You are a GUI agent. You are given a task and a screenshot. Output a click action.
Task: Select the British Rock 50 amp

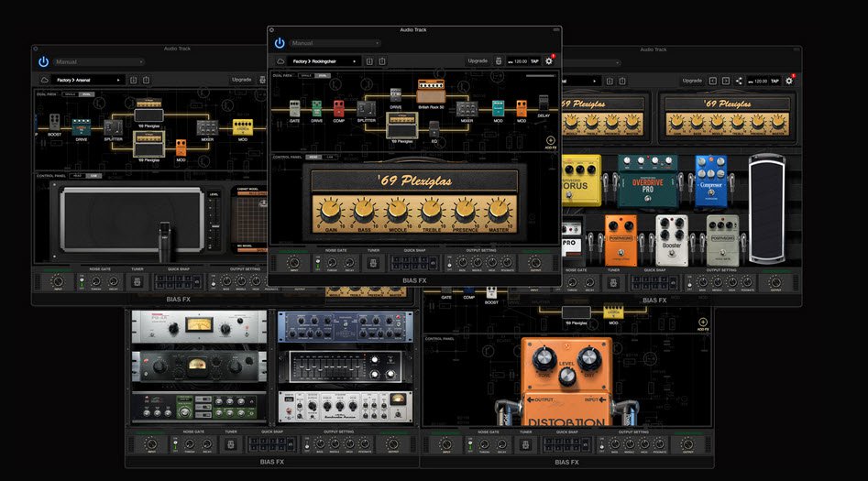[431, 93]
